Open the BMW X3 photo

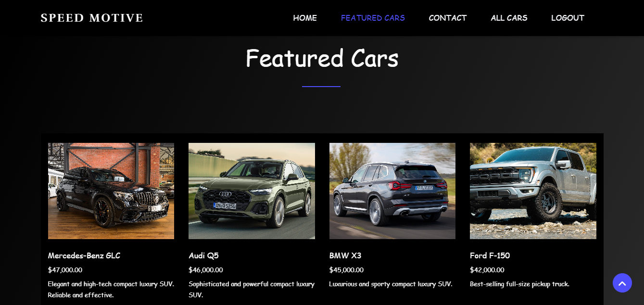click(392, 191)
